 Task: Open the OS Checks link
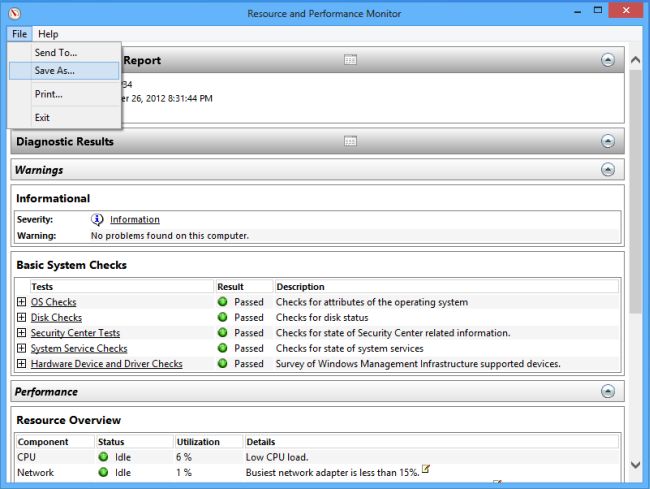point(53,302)
